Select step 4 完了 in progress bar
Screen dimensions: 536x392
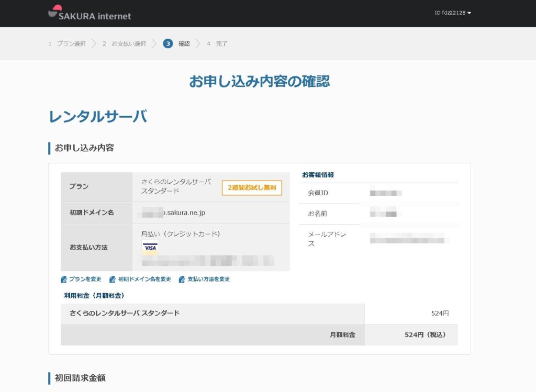[217, 44]
